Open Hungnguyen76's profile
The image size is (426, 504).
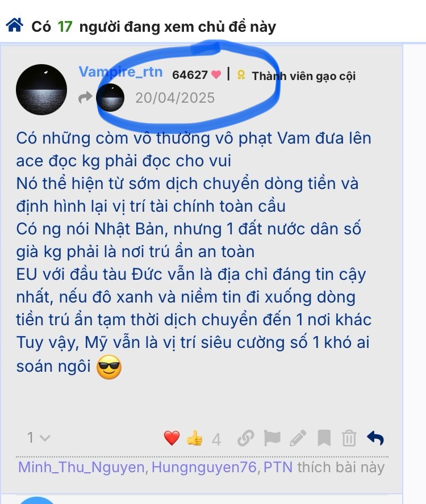click(x=204, y=467)
